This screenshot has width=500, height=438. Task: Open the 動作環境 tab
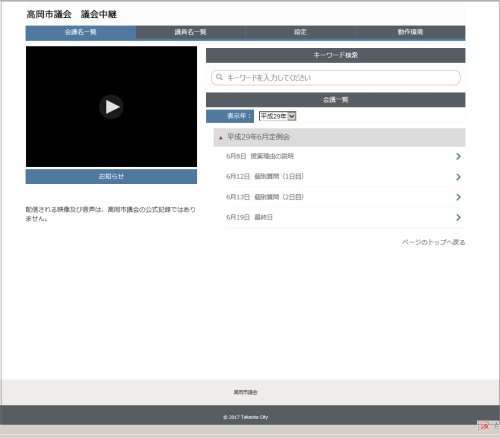point(410,33)
